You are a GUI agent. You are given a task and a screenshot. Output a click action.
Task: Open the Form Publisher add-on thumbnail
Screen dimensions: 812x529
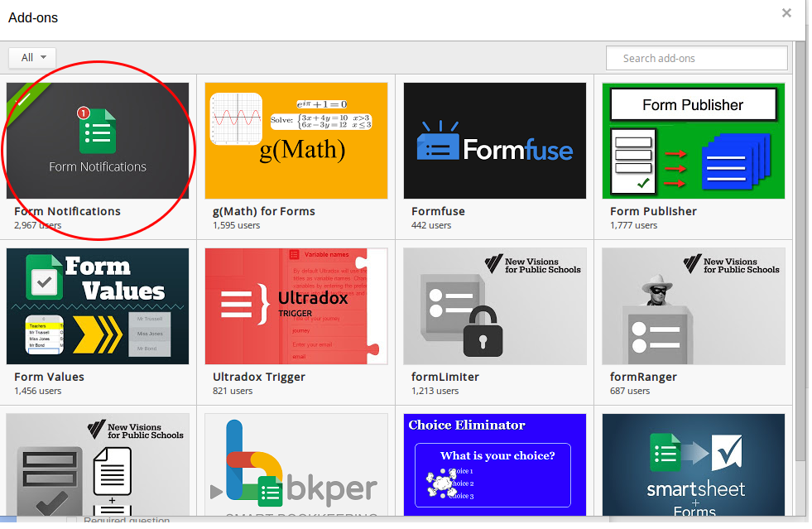pyautogui.click(x=694, y=141)
